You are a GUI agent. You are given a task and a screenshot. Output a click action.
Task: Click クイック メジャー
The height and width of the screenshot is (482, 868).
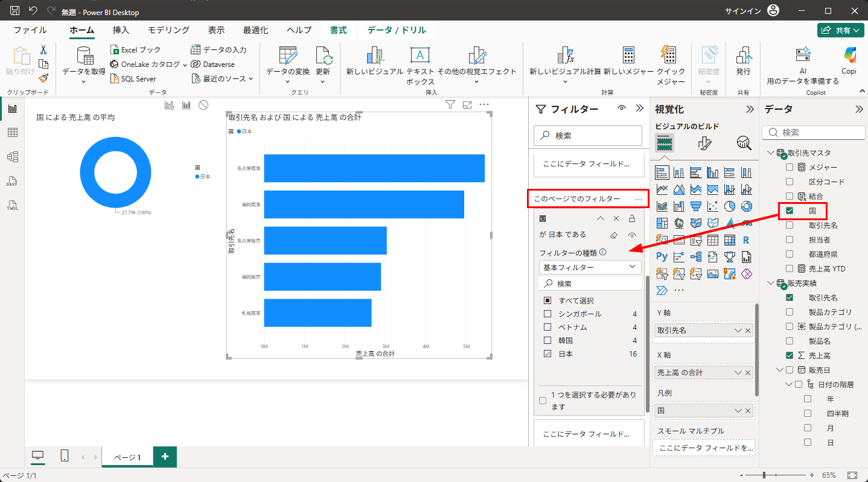[671, 66]
